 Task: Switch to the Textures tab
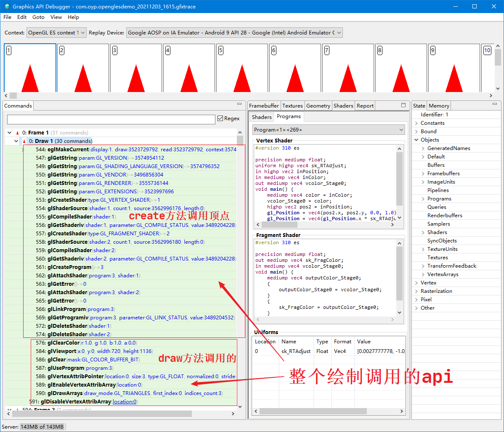click(x=292, y=105)
